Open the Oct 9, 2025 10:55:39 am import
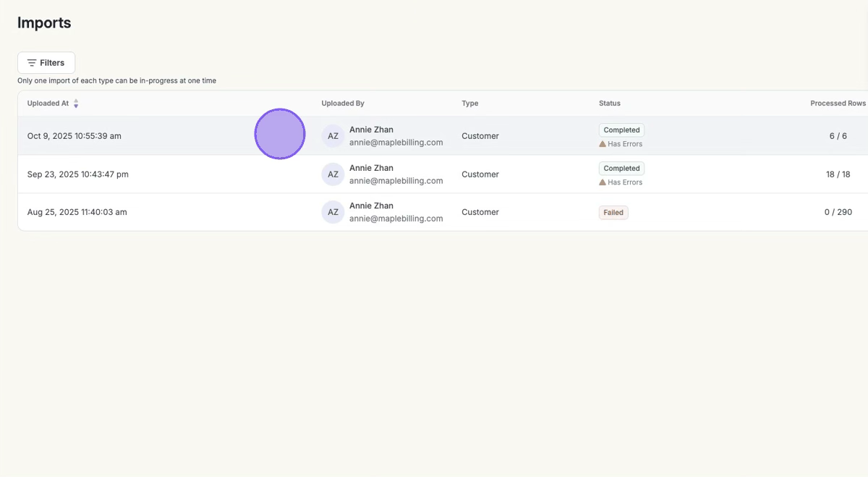 click(75, 136)
